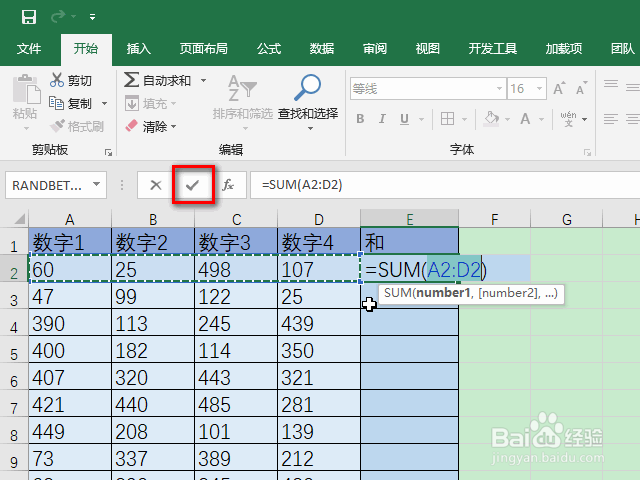Switch to the 公式 tab

269,49
